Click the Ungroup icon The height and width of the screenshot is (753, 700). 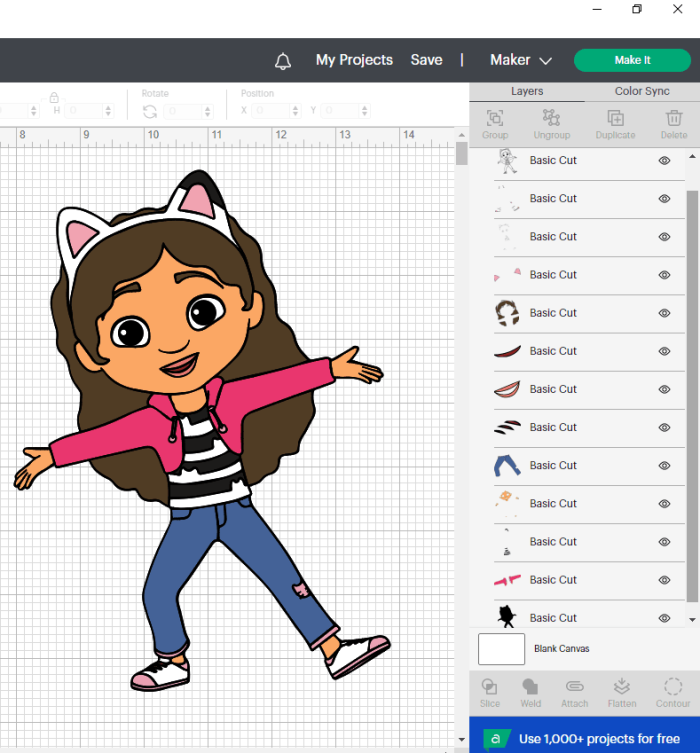pyautogui.click(x=552, y=124)
